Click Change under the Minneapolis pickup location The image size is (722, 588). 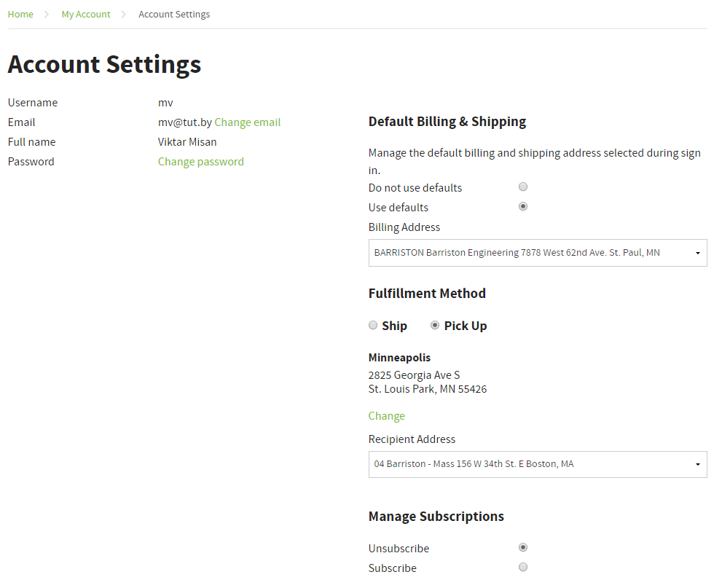point(386,416)
